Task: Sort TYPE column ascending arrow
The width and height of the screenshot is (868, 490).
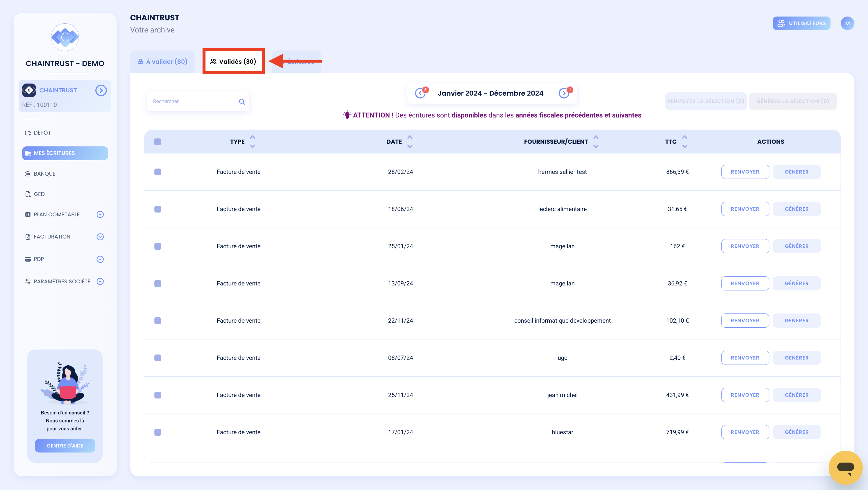Action: tap(252, 137)
